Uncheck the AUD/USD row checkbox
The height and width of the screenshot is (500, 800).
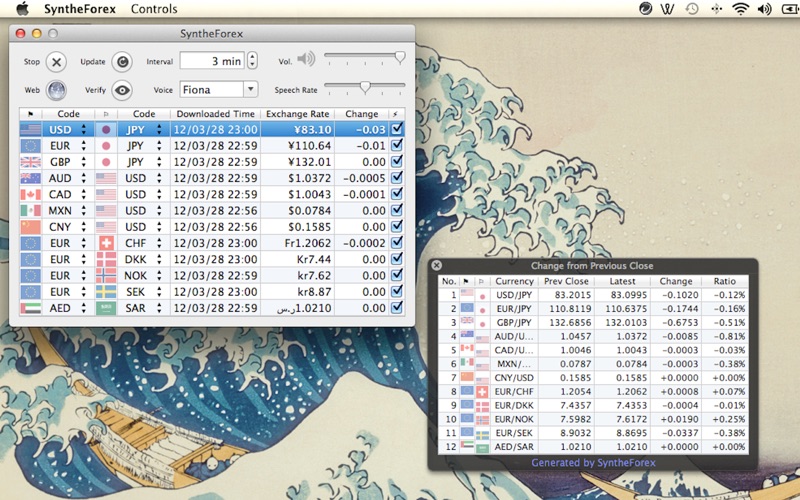point(396,178)
